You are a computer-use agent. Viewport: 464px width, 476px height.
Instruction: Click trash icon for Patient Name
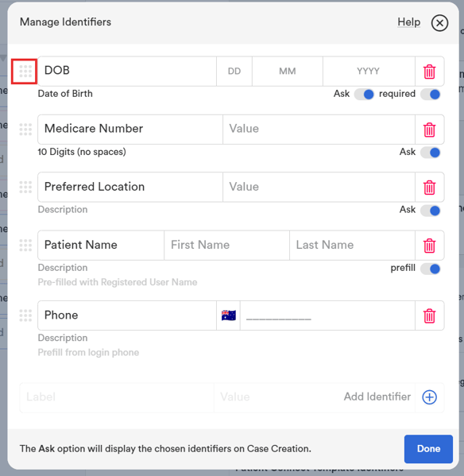click(429, 246)
